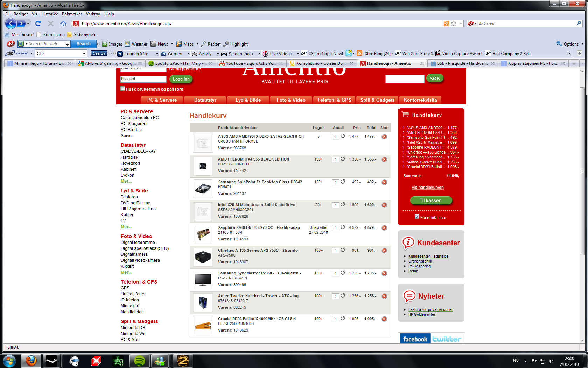Open Faktura for privatpersoner news link
Screen dimensions: 588x368
pyautogui.click(x=430, y=309)
